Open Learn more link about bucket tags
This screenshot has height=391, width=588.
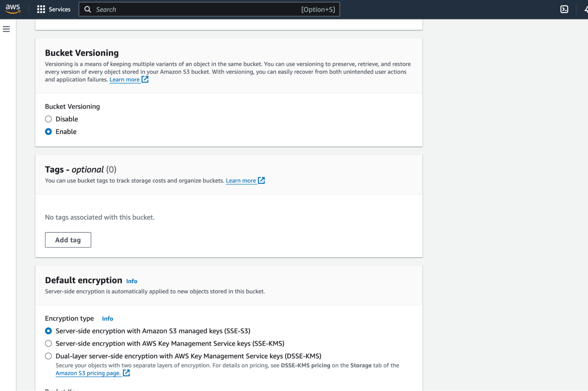241,181
